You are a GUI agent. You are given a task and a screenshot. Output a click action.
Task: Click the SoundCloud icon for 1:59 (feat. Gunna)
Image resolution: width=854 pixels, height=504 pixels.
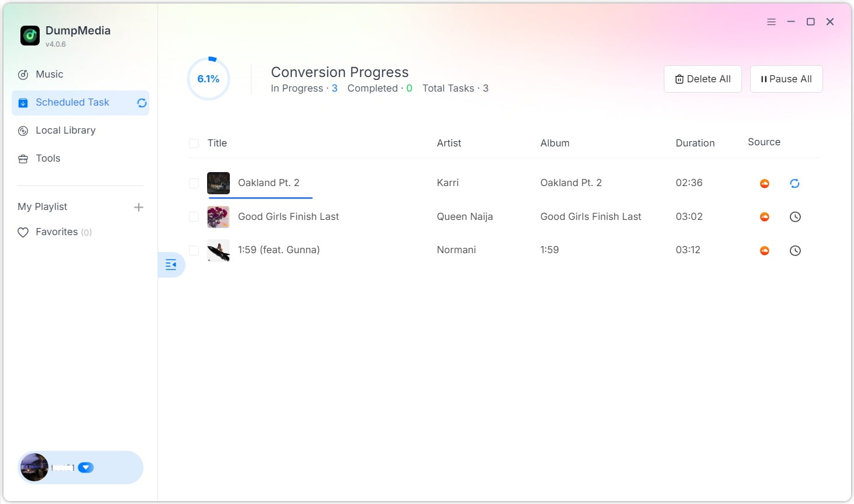764,251
